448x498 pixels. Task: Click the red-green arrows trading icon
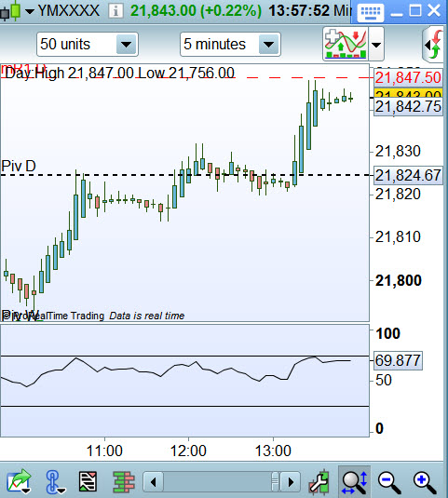click(434, 45)
